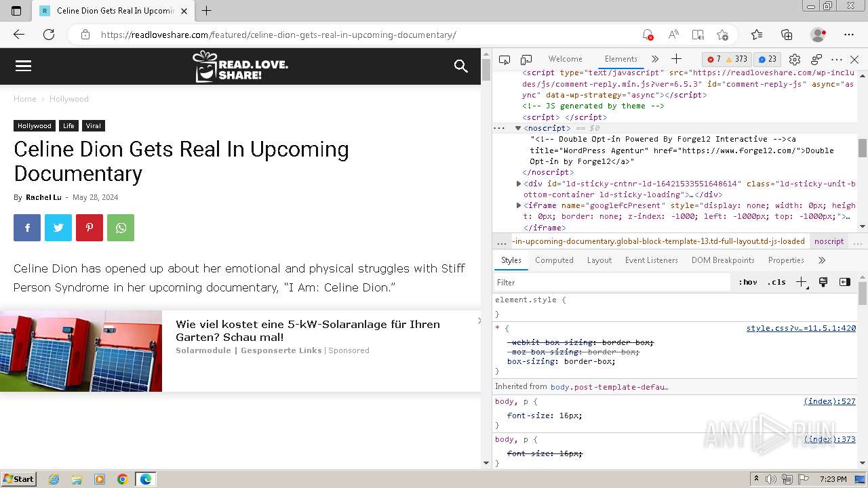Image resolution: width=868 pixels, height=488 pixels.
Task: Switch to the Welcome tab
Action: pos(565,59)
